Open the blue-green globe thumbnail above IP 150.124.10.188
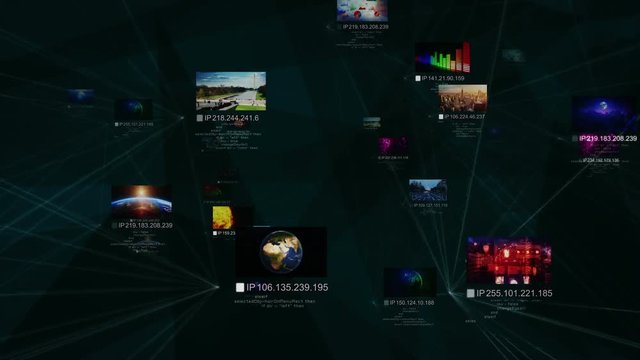This screenshot has height=360, width=640. click(x=410, y=282)
